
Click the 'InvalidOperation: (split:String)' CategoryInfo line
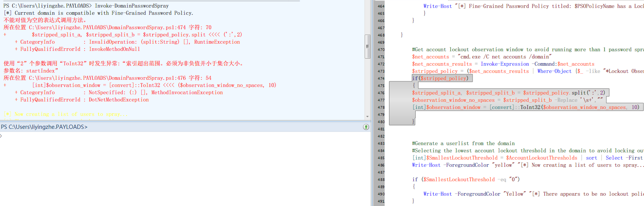click(127, 42)
